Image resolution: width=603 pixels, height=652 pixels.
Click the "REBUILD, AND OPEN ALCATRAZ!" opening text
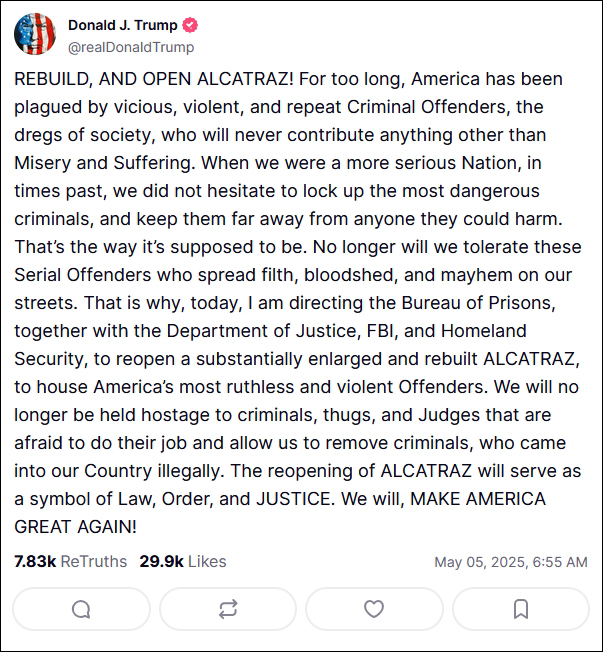click(x=146, y=78)
